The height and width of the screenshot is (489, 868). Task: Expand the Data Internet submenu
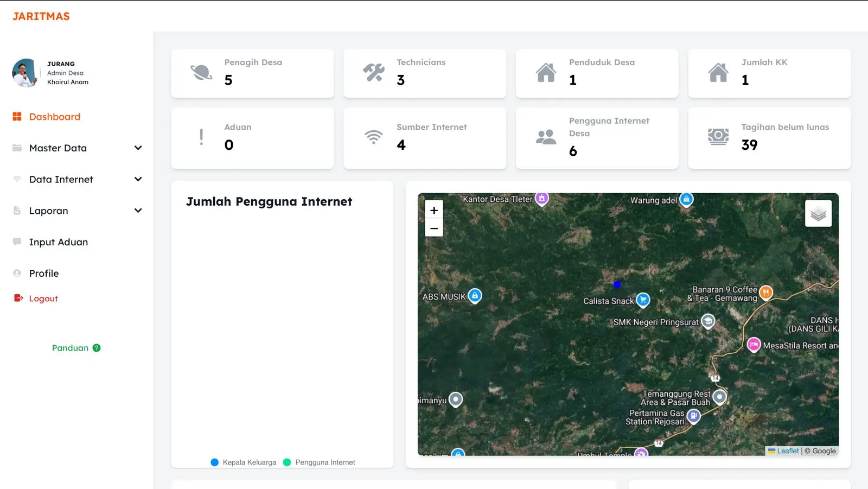click(138, 180)
